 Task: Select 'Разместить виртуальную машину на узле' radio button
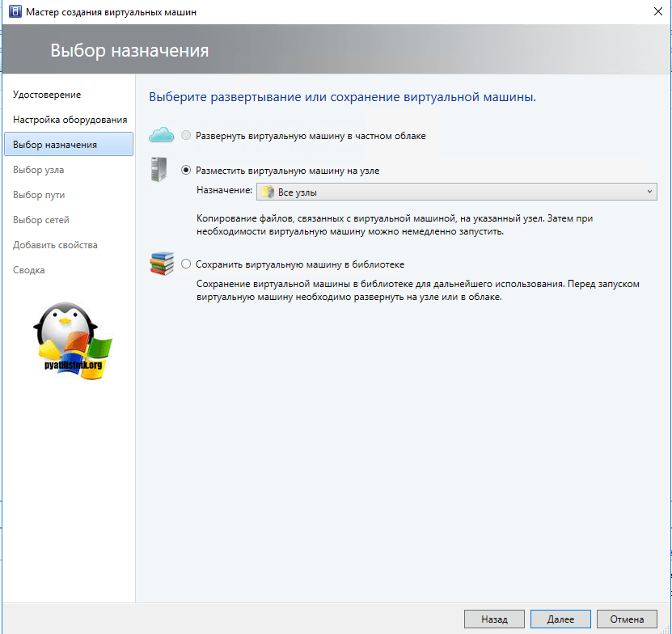point(185,170)
